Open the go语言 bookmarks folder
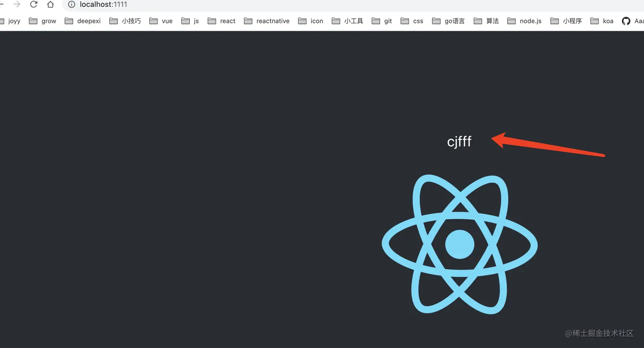Image resolution: width=644 pixels, height=348 pixels. (448, 21)
